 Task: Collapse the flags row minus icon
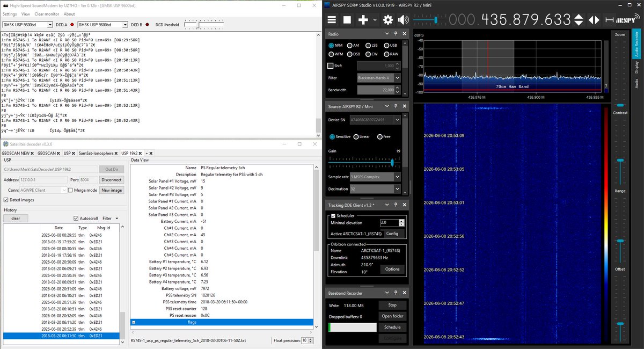pyautogui.click(x=134, y=322)
